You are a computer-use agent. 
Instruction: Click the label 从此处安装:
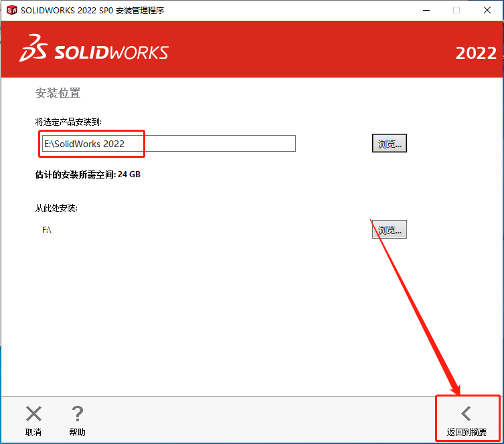click(x=56, y=209)
